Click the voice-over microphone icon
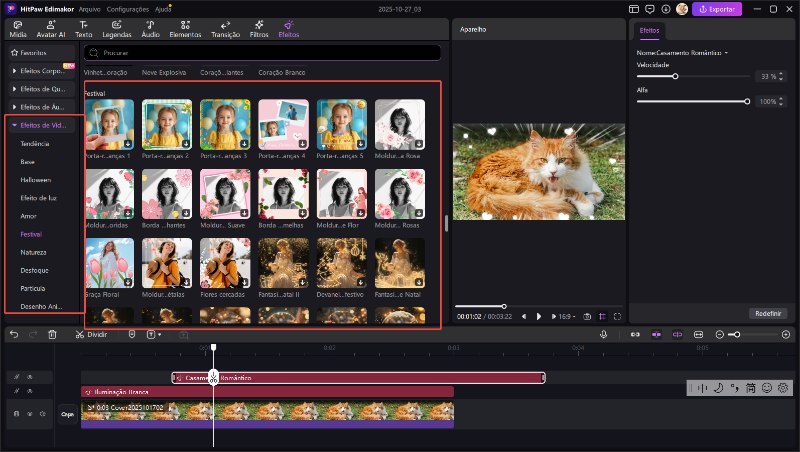This screenshot has height=452, width=800. click(x=603, y=334)
